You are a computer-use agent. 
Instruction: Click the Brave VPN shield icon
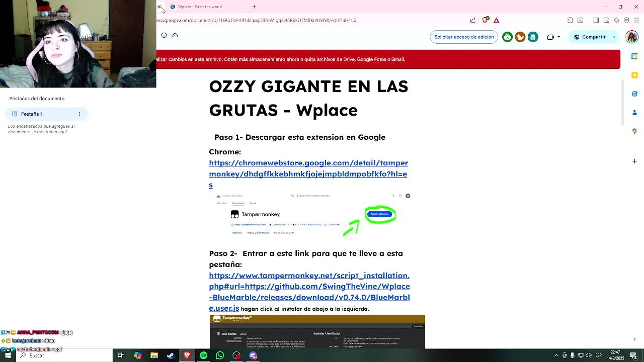(x=626, y=20)
